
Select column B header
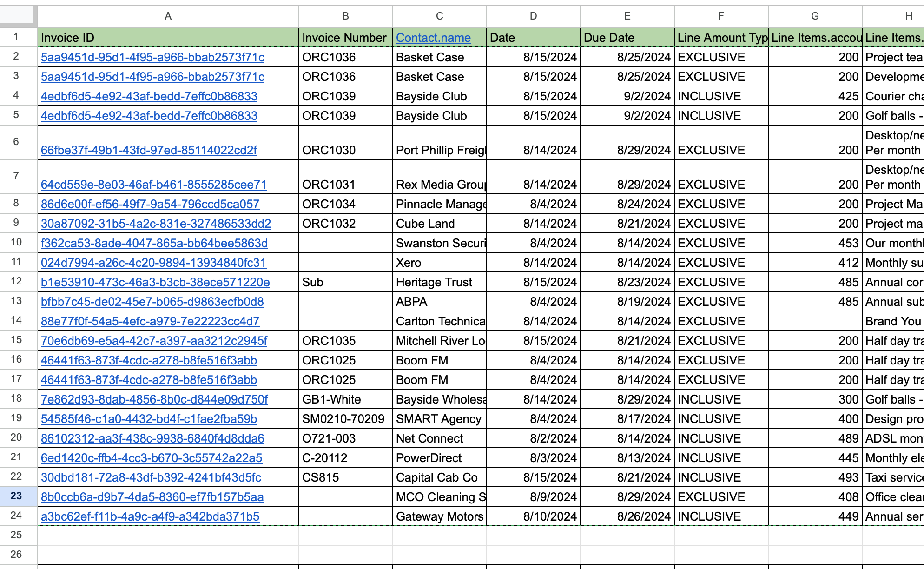pyautogui.click(x=345, y=16)
